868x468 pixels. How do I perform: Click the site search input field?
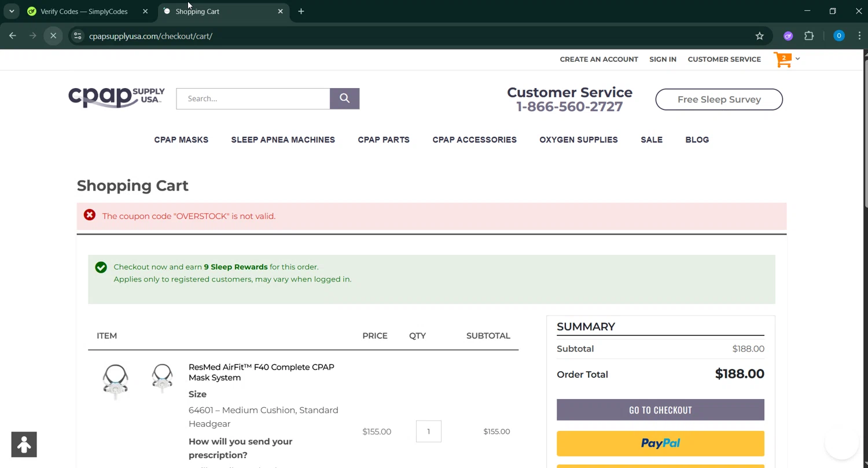coord(253,98)
